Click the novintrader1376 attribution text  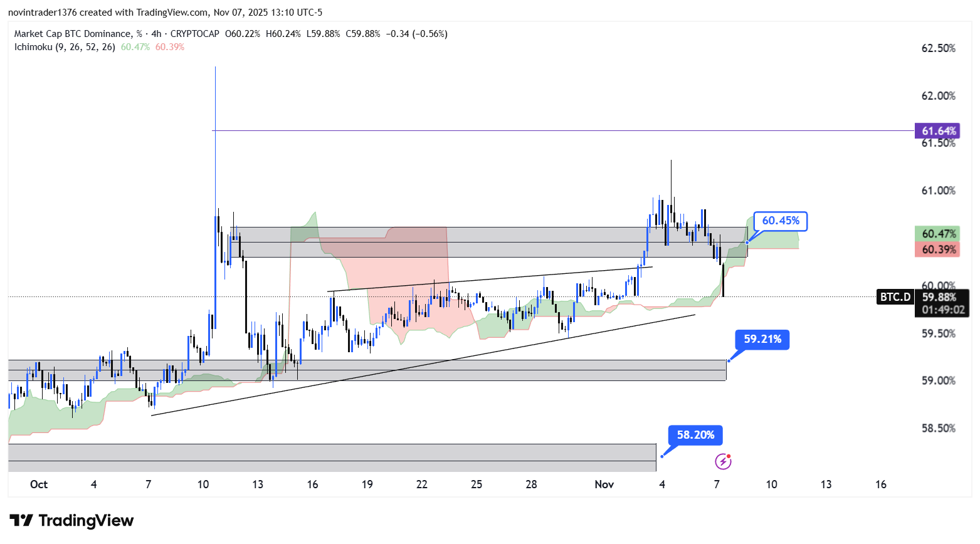click(42, 13)
